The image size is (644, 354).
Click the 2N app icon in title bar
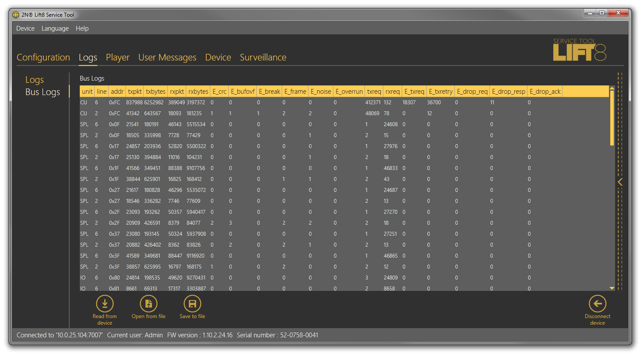[x=16, y=14]
